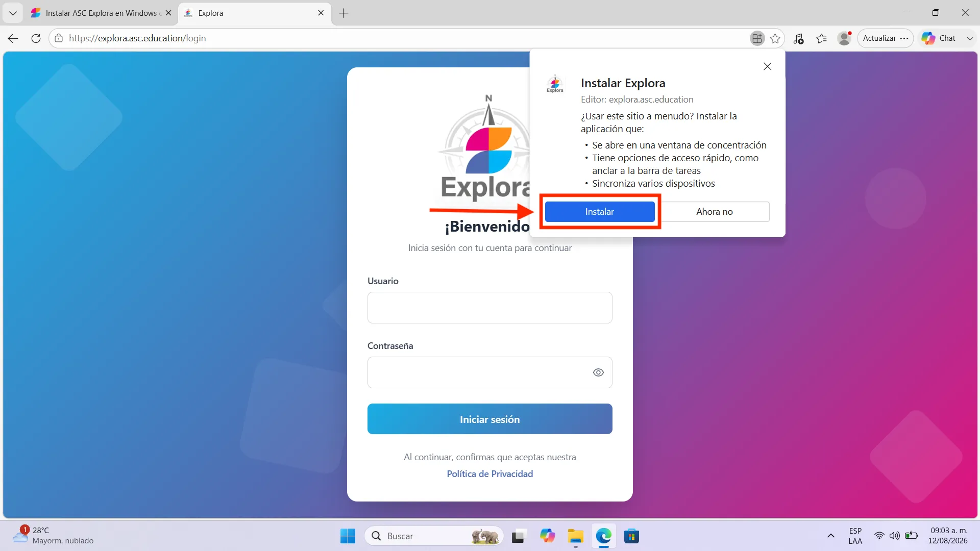The image size is (980, 551).
Task: Open the Windows Start menu
Action: (x=348, y=536)
